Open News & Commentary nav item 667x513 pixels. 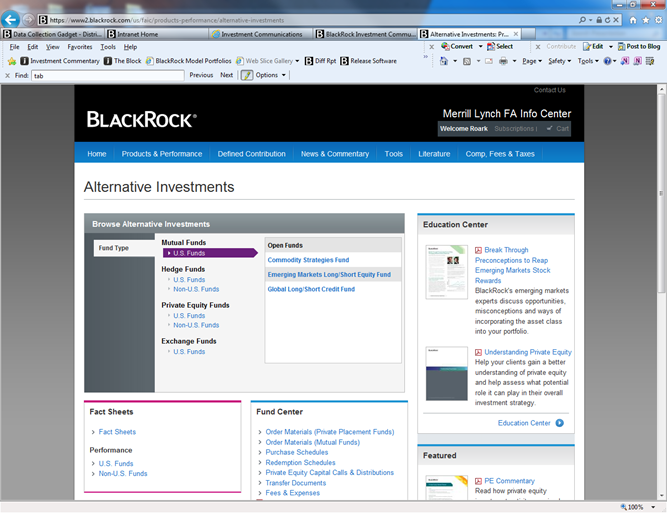(x=335, y=154)
